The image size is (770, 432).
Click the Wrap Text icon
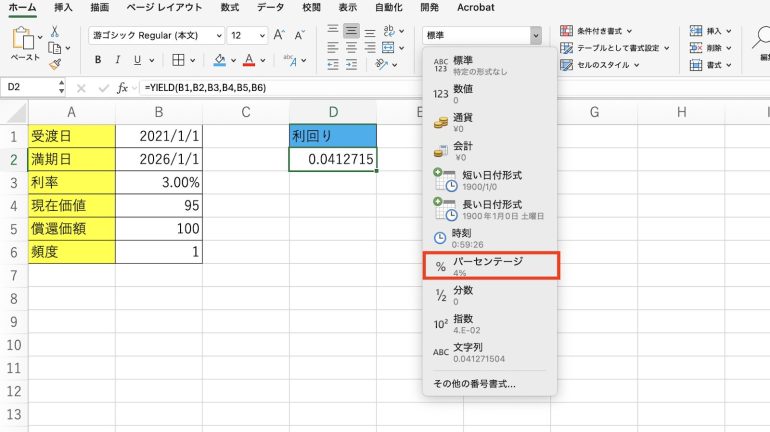coord(388,30)
